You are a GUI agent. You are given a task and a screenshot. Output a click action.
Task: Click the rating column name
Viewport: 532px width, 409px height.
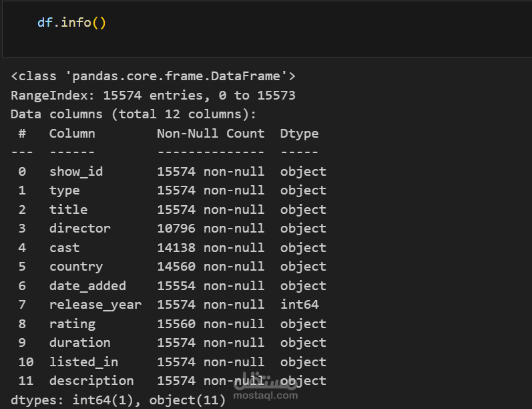tap(72, 323)
